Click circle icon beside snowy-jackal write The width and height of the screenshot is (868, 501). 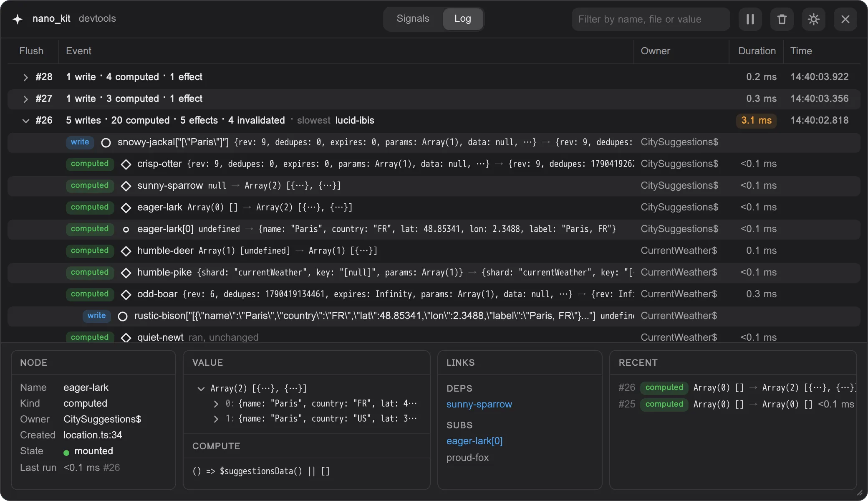pos(106,143)
